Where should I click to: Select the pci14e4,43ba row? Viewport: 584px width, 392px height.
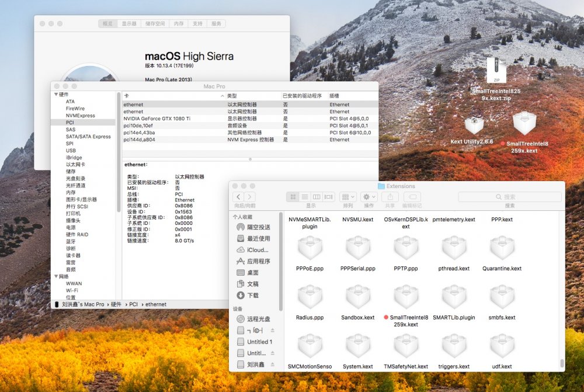point(250,133)
